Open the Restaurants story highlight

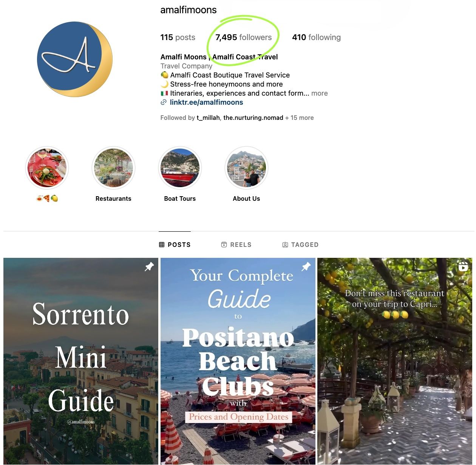(113, 168)
